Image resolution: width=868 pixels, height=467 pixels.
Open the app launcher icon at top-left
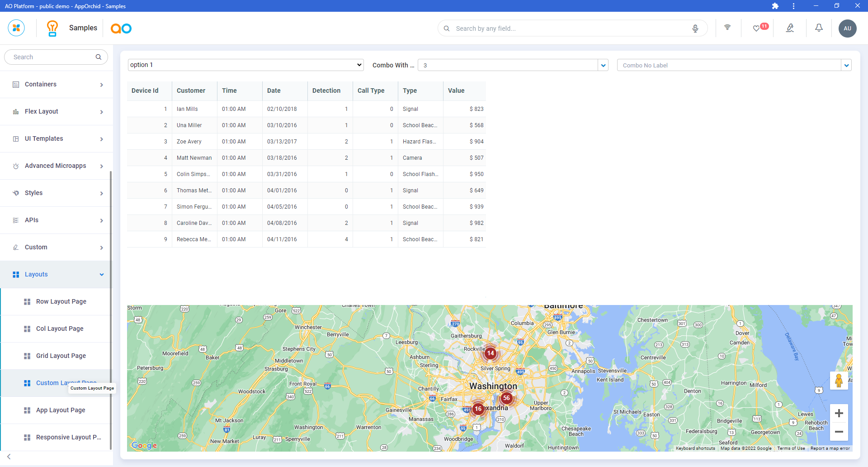pyautogui.click(x=16, y=28)
